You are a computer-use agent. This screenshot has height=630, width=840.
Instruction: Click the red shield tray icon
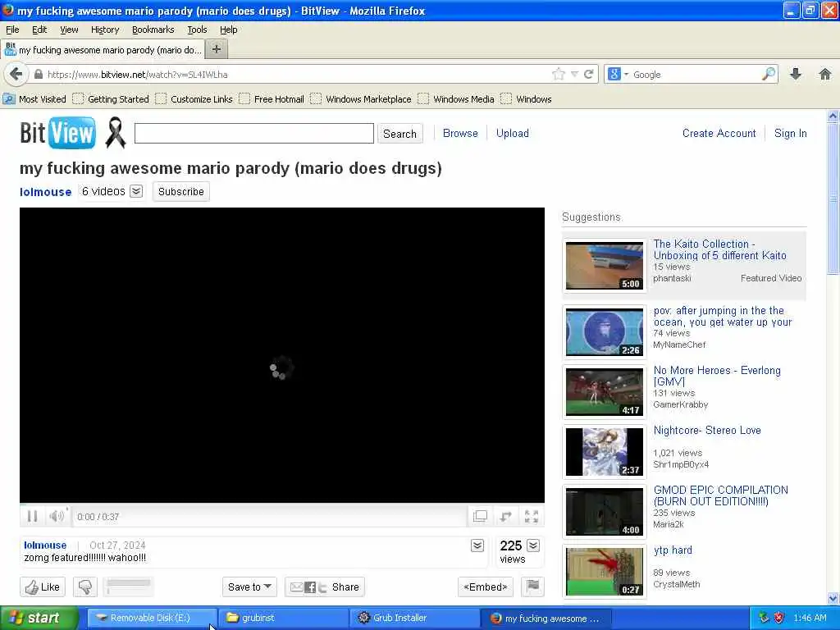(x=779, y=618)
